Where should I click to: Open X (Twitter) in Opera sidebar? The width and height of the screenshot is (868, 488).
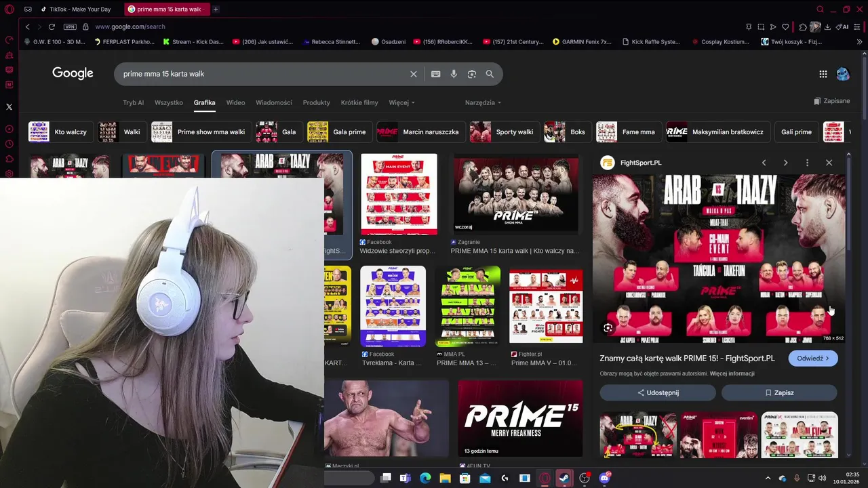click(9, 106)
